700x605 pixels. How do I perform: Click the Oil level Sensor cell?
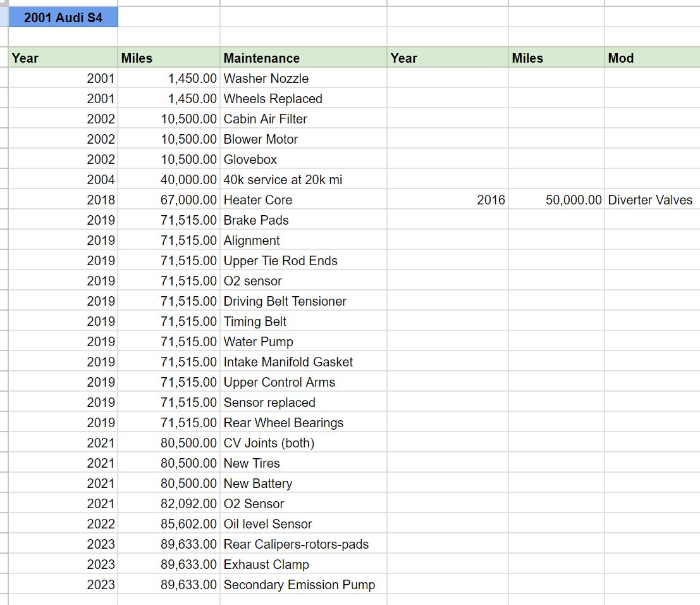(304, 523)
